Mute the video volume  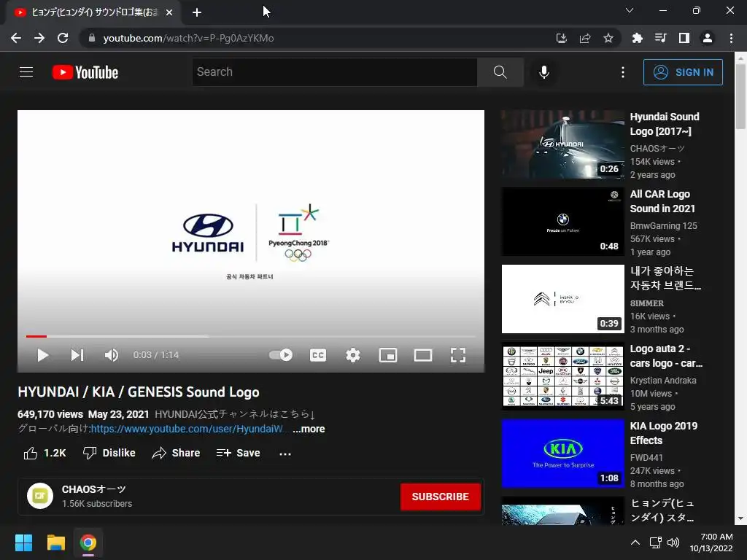(x=111, y=355)
